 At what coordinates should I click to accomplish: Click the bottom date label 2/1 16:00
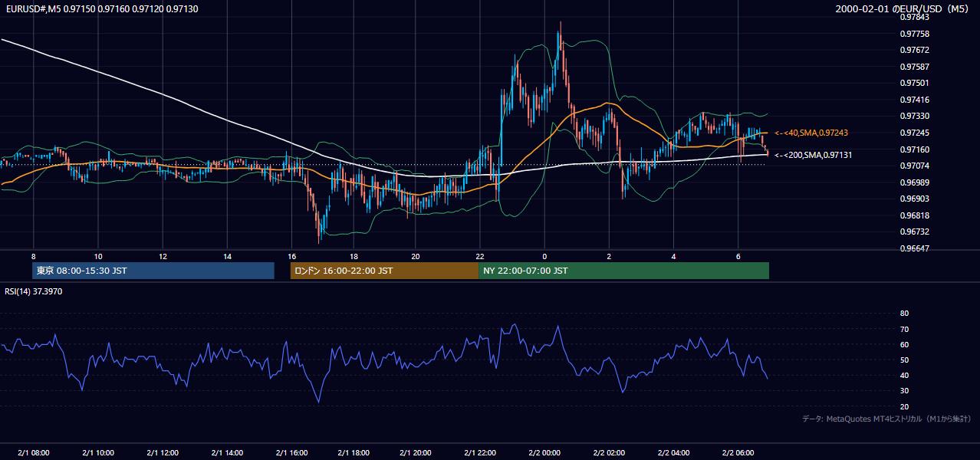click(x=291, y=453)
